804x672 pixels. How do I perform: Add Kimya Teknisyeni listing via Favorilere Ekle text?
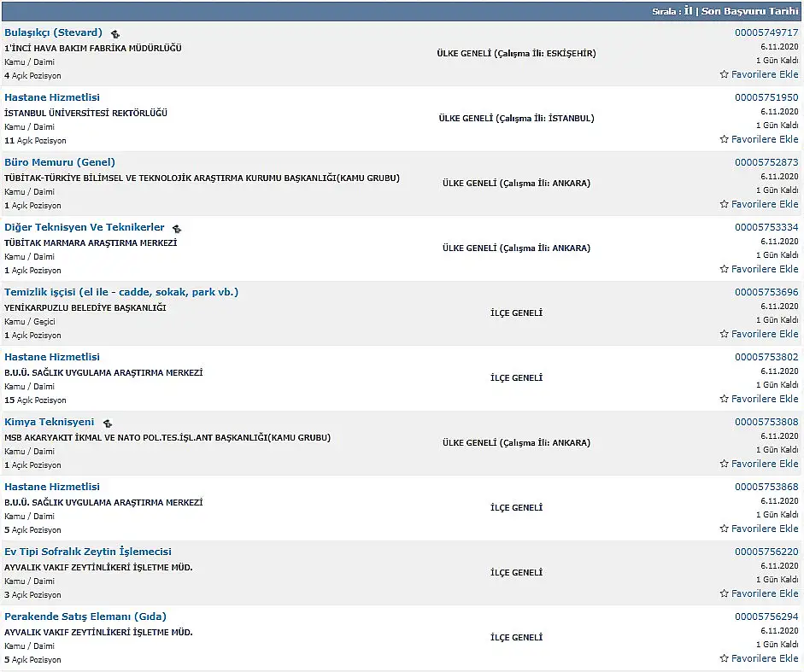point(765,464)
